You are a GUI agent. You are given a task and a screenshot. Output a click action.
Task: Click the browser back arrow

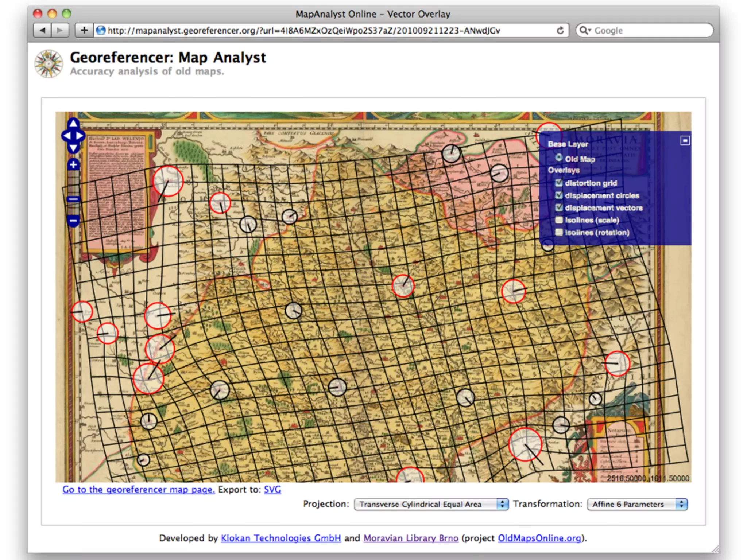point(42,31)
